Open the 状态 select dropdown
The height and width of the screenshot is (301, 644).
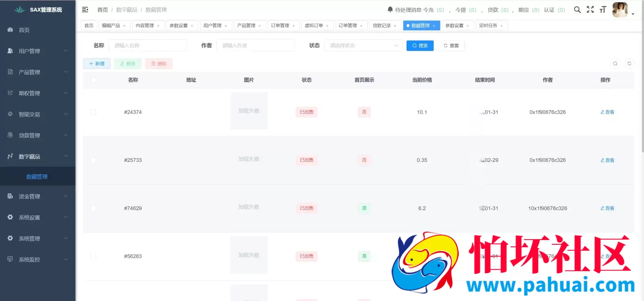pos(363,45)
